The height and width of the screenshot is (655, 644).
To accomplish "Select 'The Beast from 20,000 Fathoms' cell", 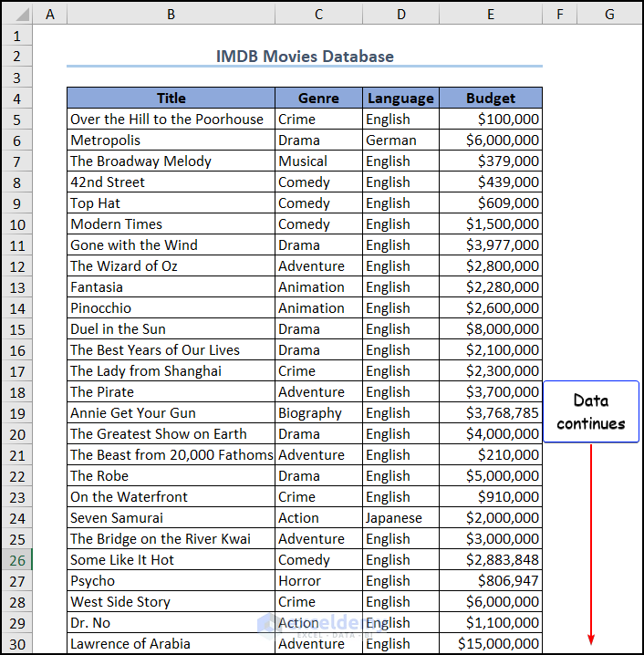I will click(171, 454).
